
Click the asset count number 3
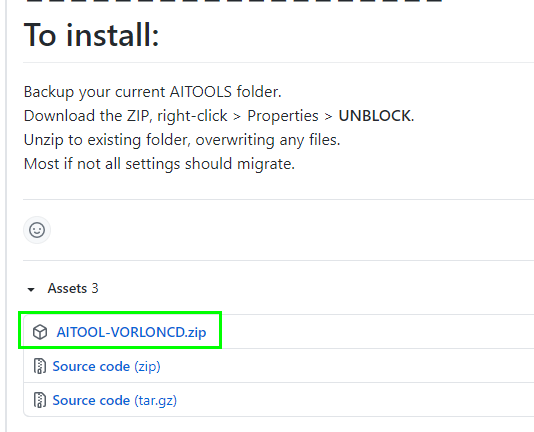pyautogui.click(x=95, y=289)
